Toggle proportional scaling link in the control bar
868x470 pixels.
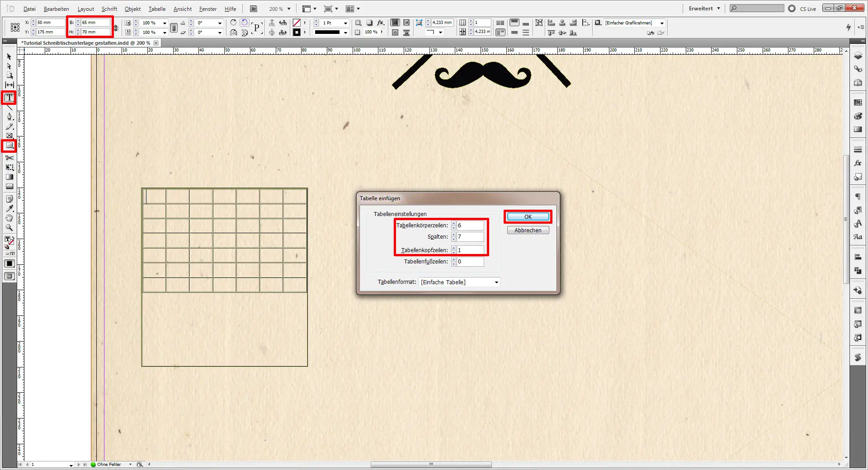coord(174,28)
